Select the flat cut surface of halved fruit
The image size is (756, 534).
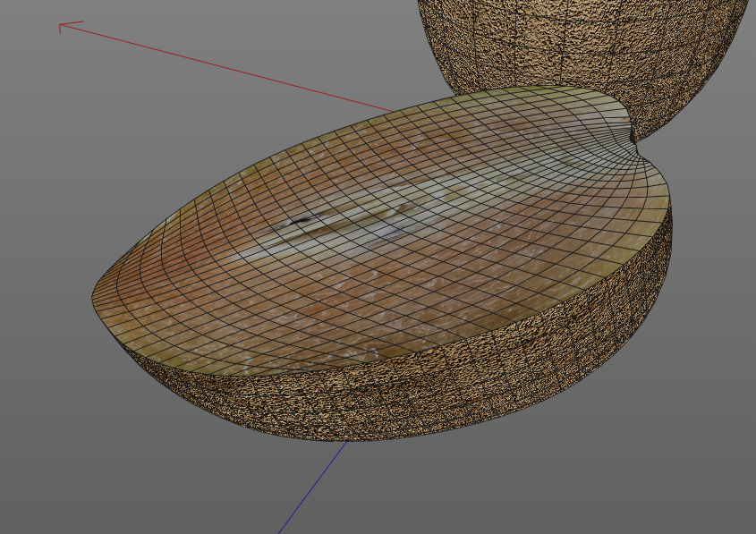[x=381, y=232]
